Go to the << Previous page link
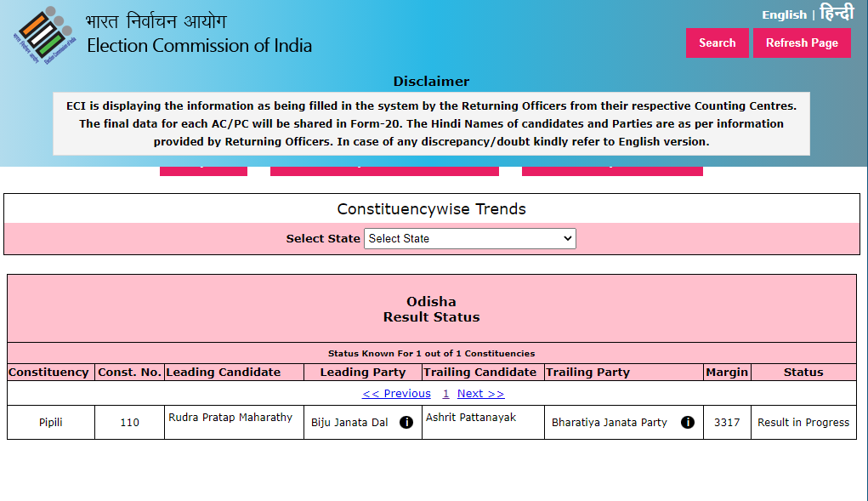Image resolution: width=868 pixels, height=501 pixels. (x=396, y=394)
